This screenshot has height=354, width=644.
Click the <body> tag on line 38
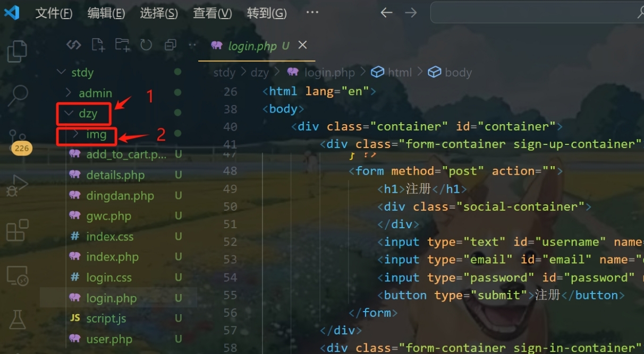click(283, 109)
